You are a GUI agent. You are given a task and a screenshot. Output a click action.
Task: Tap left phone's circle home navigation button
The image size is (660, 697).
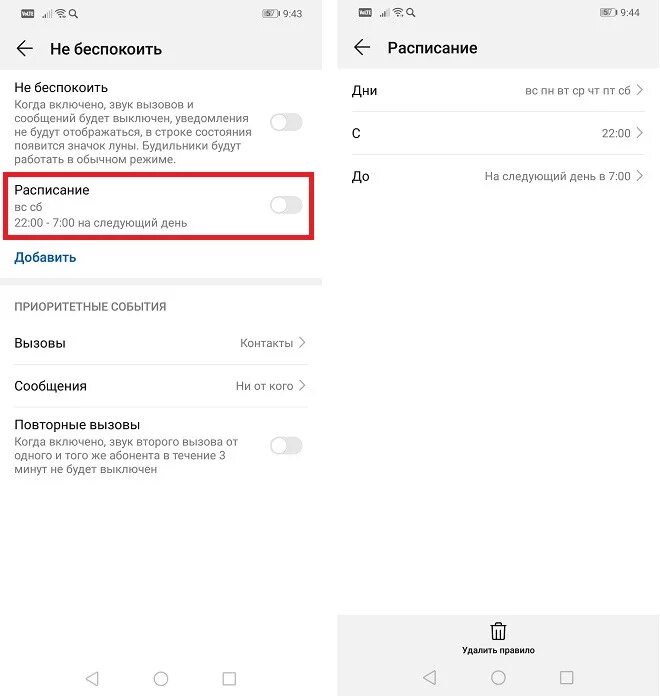click(161, 678)
